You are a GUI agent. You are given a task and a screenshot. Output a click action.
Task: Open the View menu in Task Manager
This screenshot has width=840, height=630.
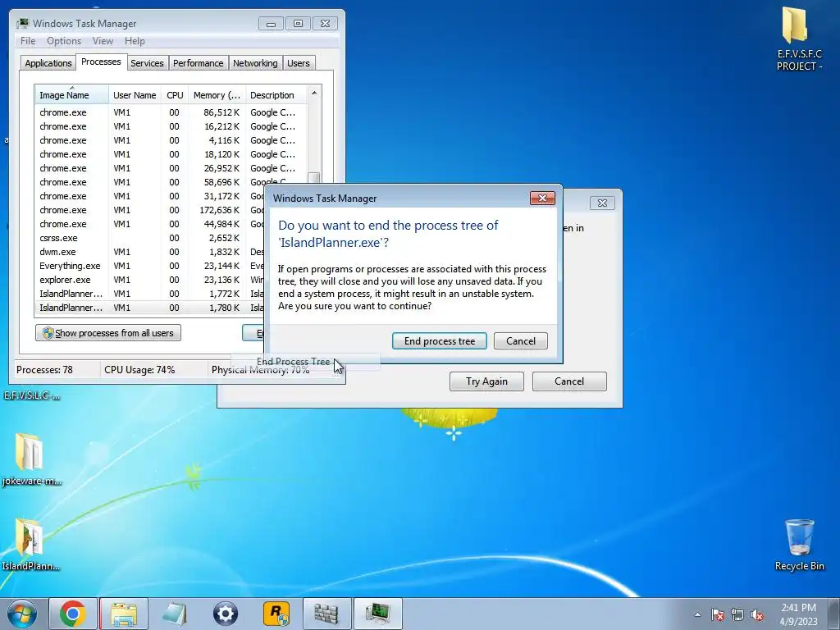coord(103,41)
